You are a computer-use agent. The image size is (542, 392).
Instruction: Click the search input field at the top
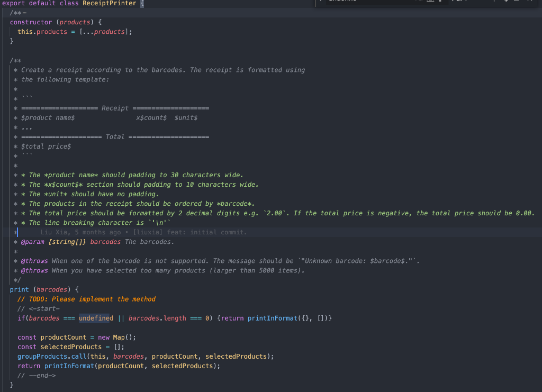pyautogui.click(x=360, y=2)
